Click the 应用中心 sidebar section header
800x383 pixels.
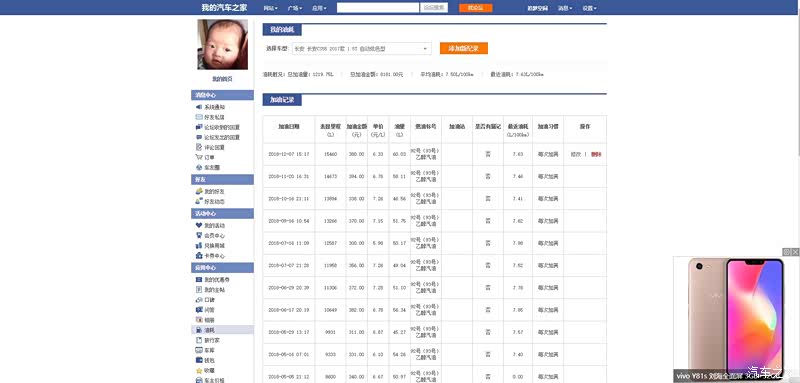tap(222, 268)
